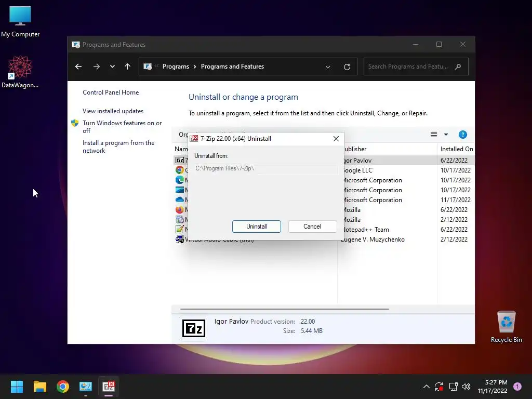This screenshot has width=532, height=399.
Task: Click the Eugene V. Muzychenko publisher cell
Action: click(x=373, y=240)
